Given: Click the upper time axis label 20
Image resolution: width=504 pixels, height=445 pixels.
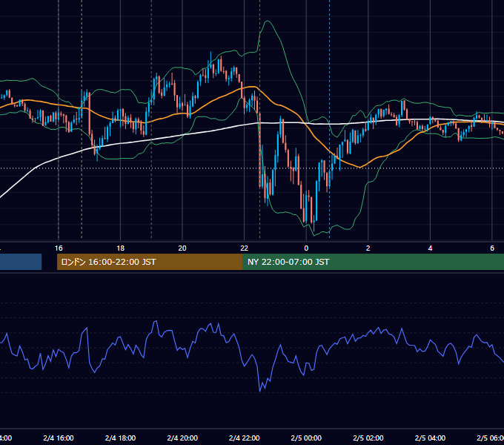Looking at the screenshot, I should click(182, 248).
